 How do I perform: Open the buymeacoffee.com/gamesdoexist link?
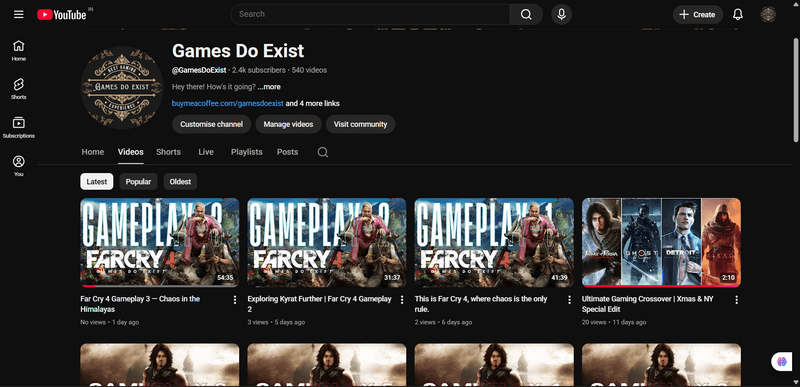[x=228, y=104]
